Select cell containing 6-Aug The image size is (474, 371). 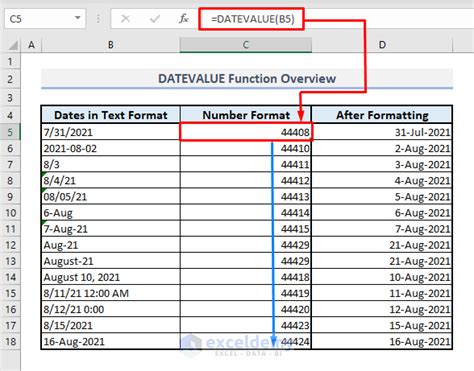pos(111,213)
